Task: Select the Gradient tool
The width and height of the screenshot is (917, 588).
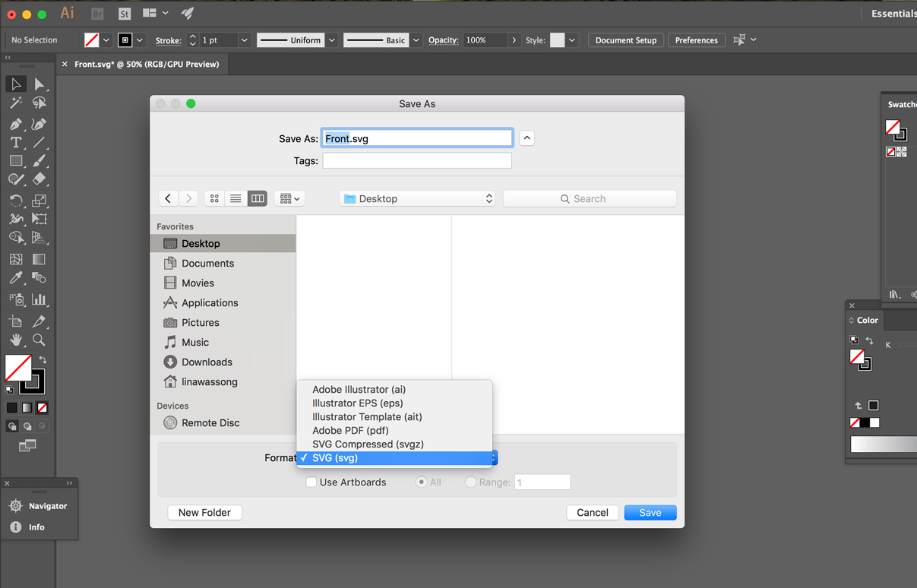Action: tap(39, 259)
